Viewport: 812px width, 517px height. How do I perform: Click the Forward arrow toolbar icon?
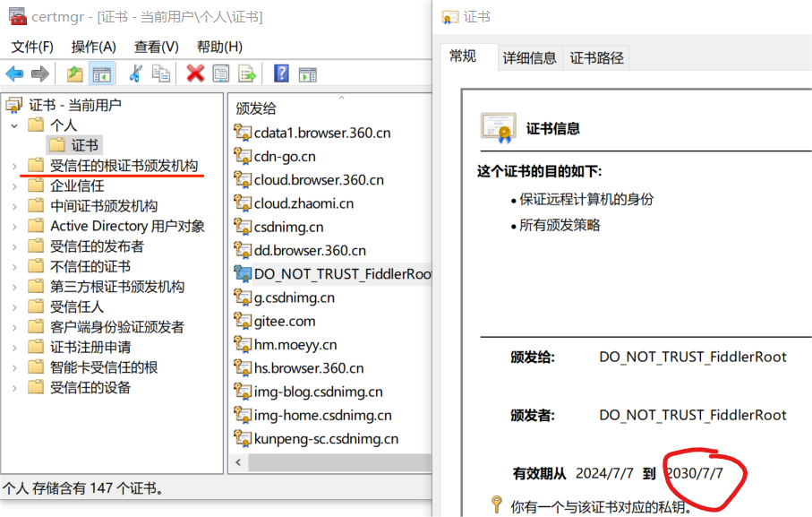point(40,73)
